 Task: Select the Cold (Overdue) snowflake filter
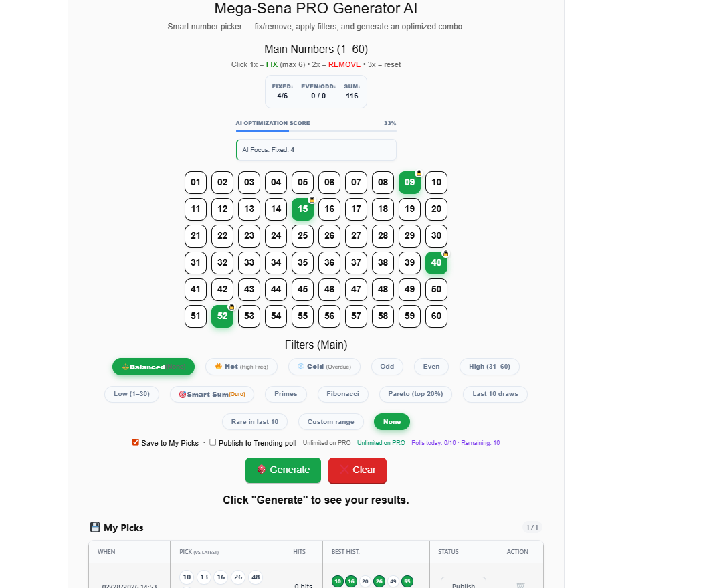click(x=324, y=367)
